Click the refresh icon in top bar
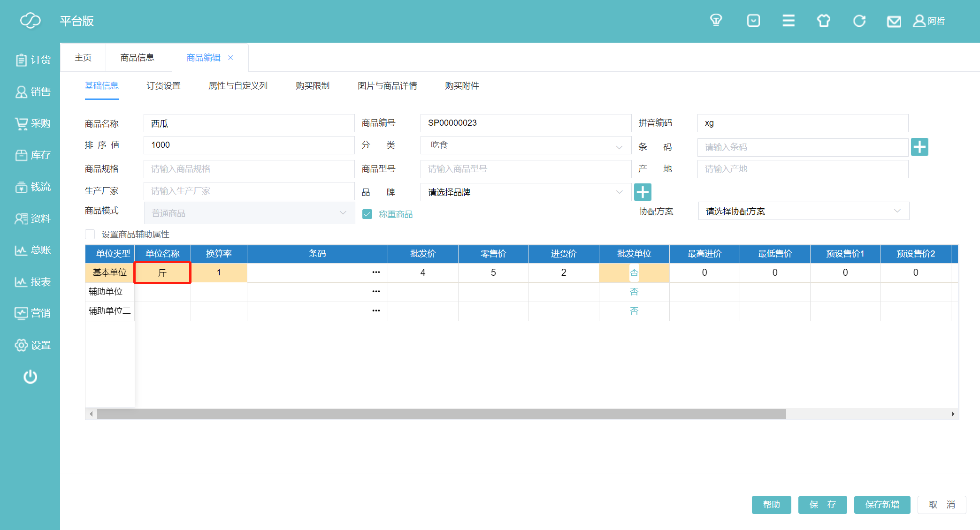This screenshot has height=530, width=980. click(x=859, y=21)
